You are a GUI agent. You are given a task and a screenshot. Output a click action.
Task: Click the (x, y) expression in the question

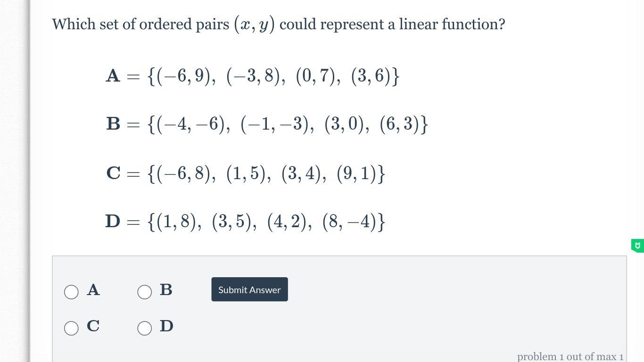pos(254,24)
